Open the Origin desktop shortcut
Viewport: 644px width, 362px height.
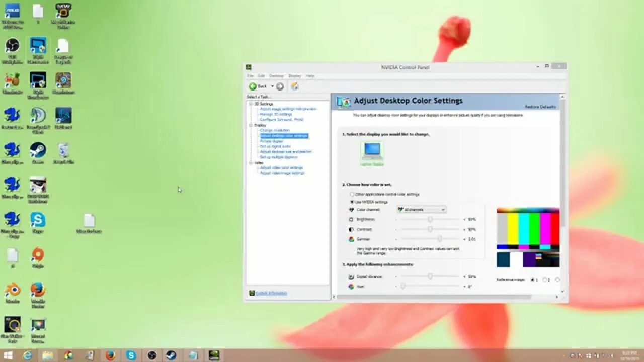(38, 257)
